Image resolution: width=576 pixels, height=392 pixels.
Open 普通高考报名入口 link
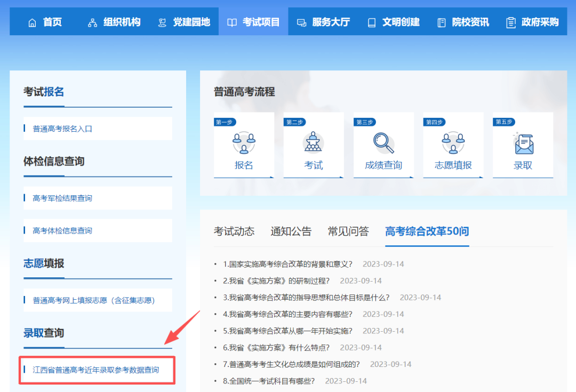point(62,129)
